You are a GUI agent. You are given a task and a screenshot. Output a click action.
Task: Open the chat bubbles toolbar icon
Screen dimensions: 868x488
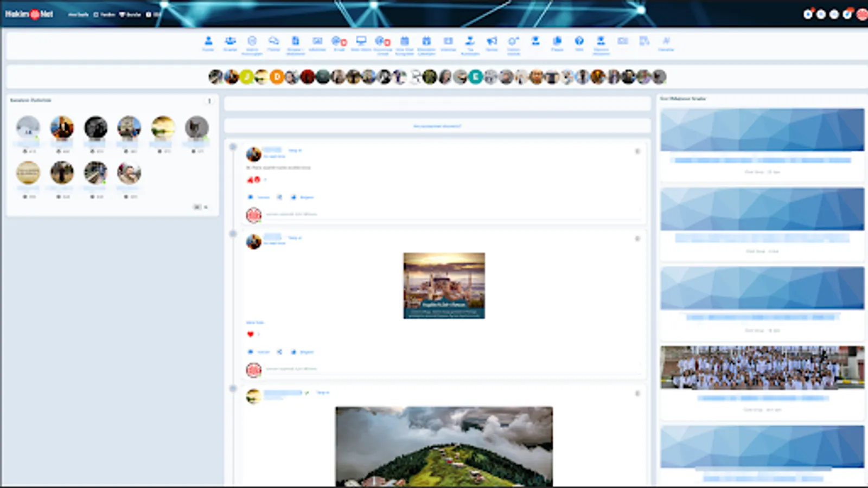(x=274, y=41)
